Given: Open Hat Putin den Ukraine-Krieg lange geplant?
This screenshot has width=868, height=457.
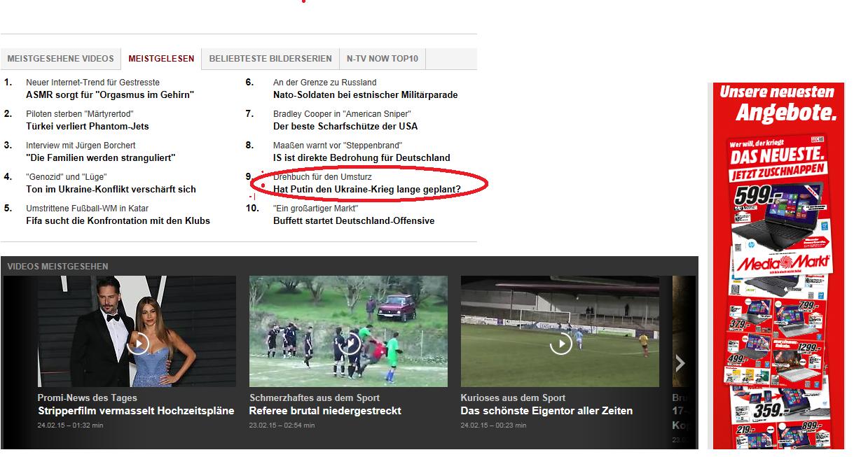Looking at the screenshot, I should coord(366,189).
